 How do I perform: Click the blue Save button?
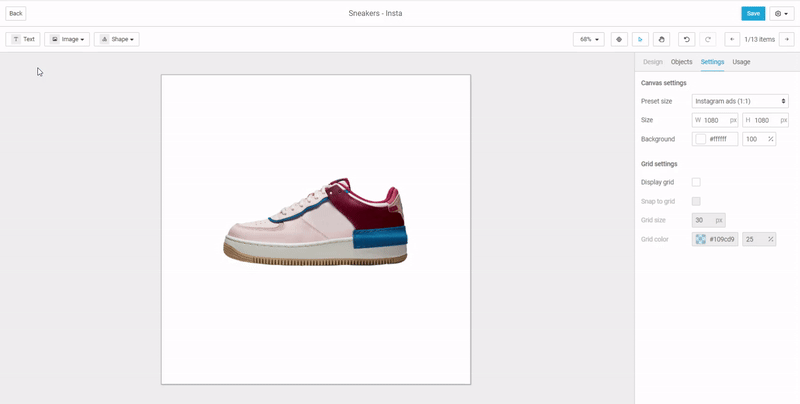[753, 13]
